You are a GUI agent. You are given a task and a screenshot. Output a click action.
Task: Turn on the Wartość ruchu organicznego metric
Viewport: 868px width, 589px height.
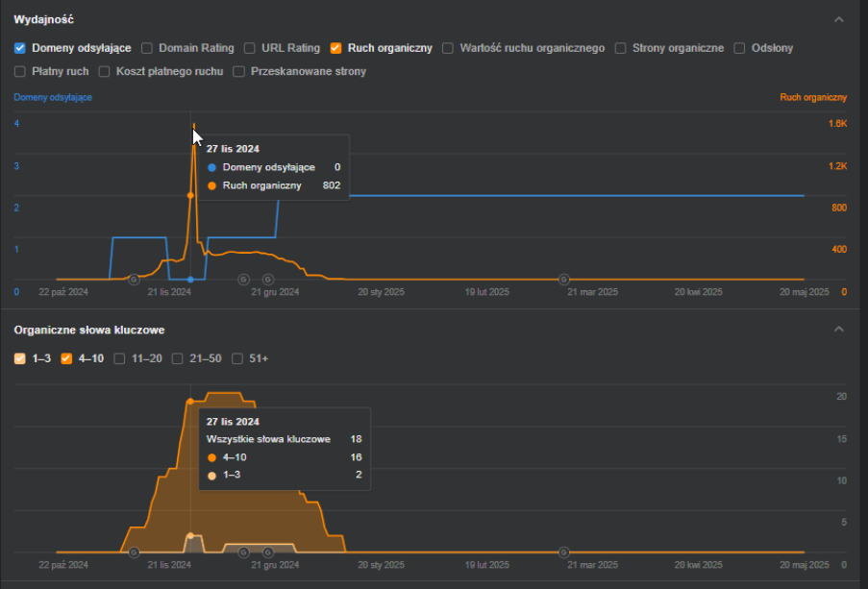[x=448, y=47]
